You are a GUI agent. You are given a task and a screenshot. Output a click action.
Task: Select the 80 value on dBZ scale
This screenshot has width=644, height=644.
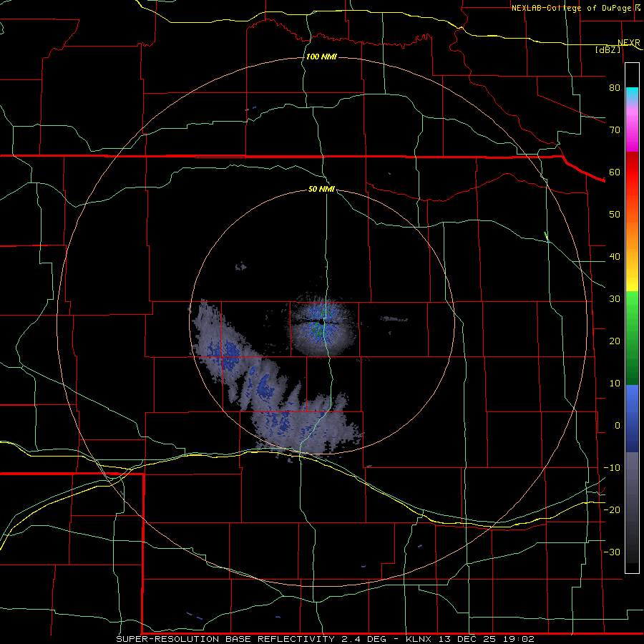tap(615, 88)
